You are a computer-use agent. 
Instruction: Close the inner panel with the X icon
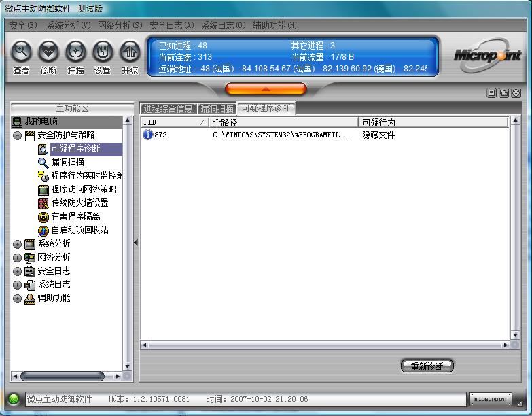coord(516,92)
